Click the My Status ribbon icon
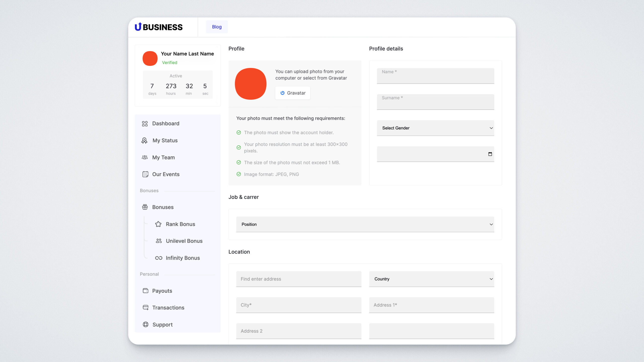The image size is (644, 362). [x=144, y=141]
